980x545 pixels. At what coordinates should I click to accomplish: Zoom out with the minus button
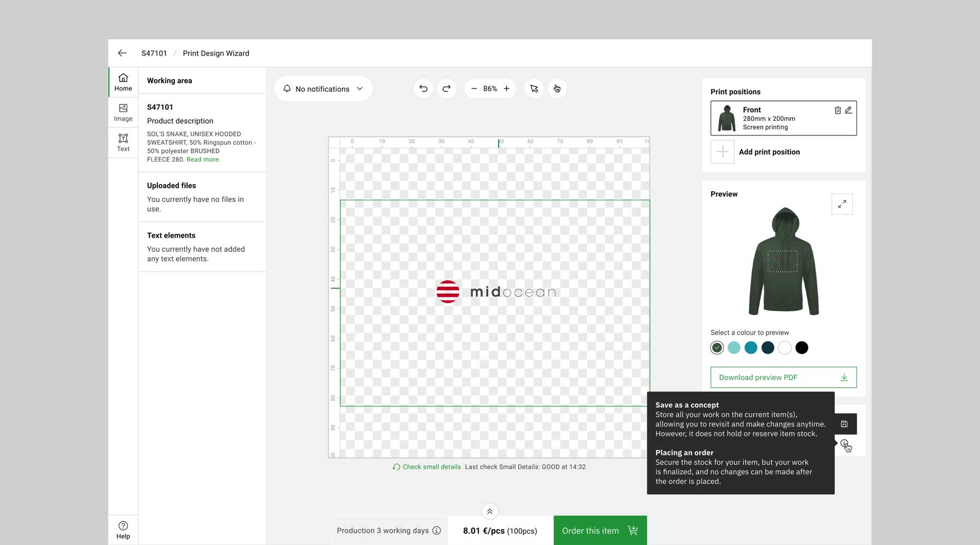point(474,88)
